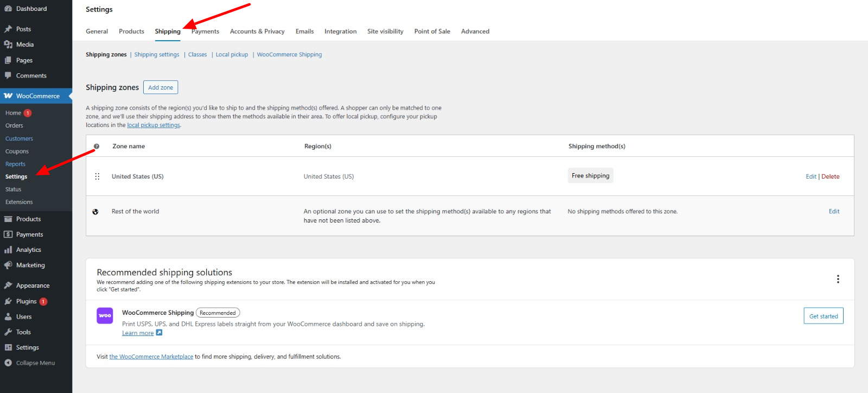Open the Point of Sale tab
The width and height of the screenshot is (868, 393).
pos(432,31)
